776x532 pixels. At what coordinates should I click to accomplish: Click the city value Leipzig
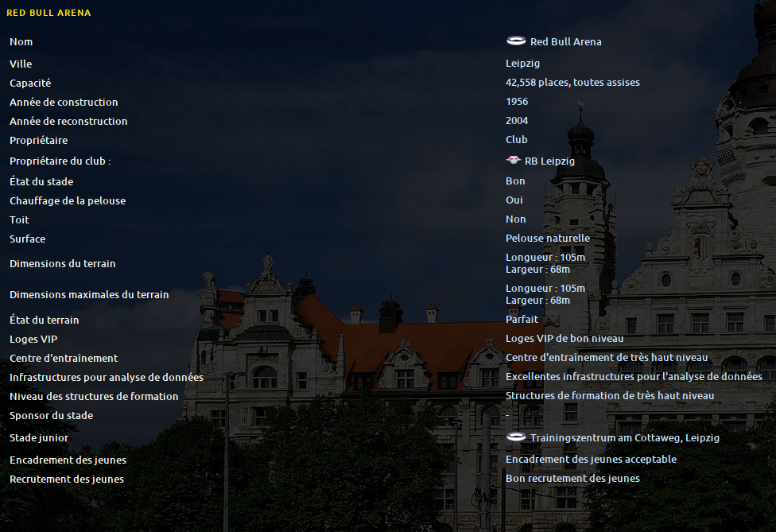coord(522,64)
